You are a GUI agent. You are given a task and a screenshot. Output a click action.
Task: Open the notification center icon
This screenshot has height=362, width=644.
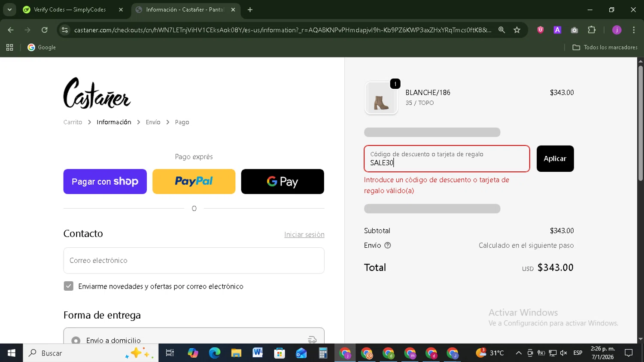629,353
